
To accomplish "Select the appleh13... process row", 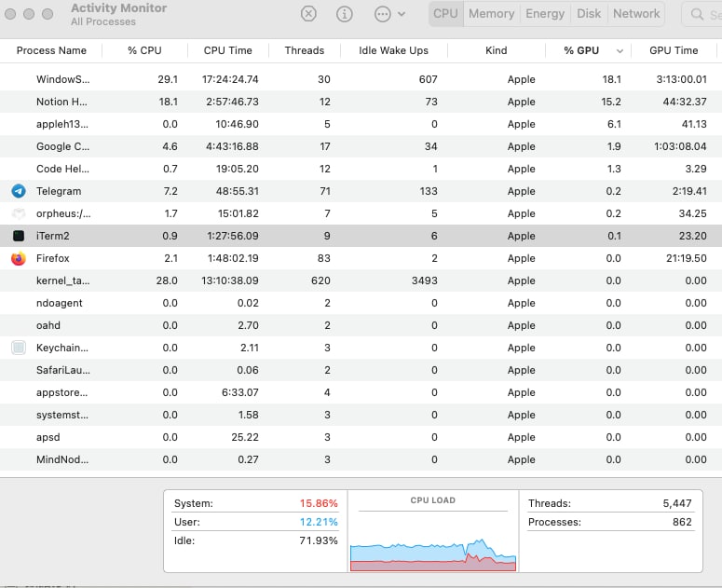I will pyautogui.click(x=361, y=124).
